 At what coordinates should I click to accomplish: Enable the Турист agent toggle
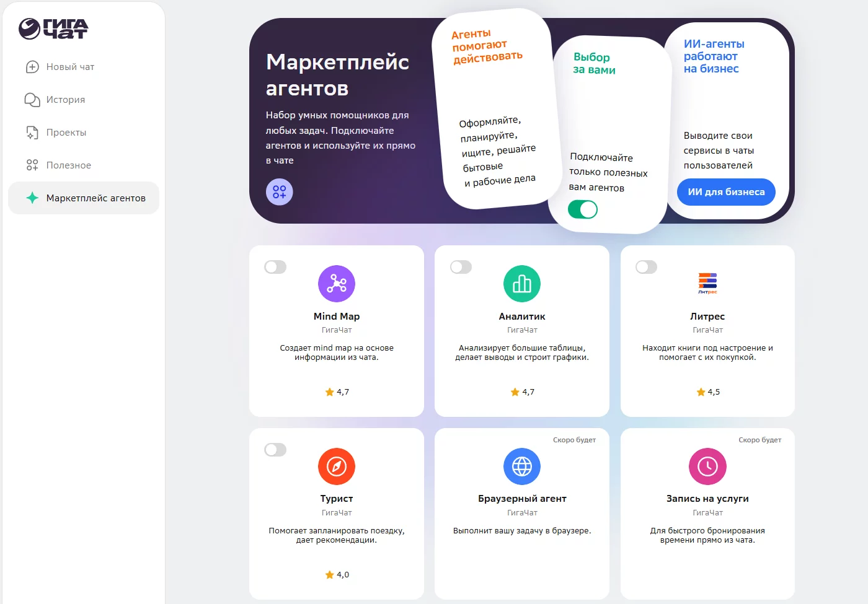coord(275,450)
